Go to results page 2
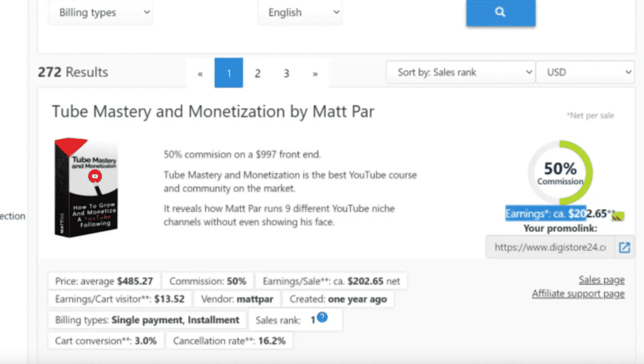 (257, 73)
